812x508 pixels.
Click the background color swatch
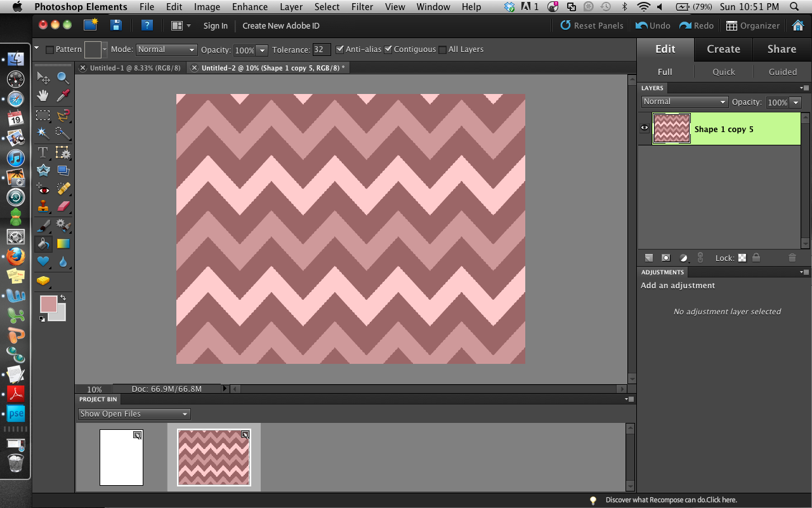point(60,316)
